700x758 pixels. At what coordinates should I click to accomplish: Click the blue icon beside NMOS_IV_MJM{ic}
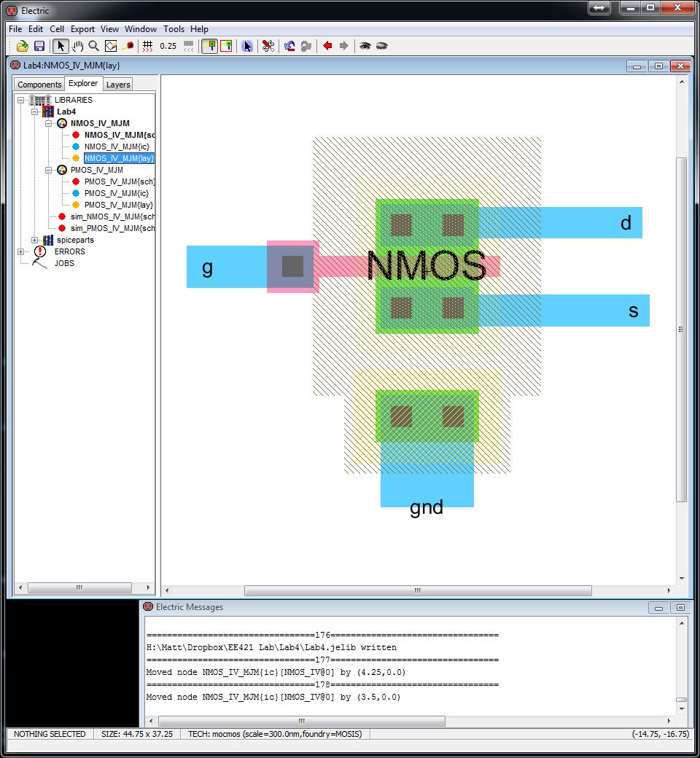click(76, 146)
